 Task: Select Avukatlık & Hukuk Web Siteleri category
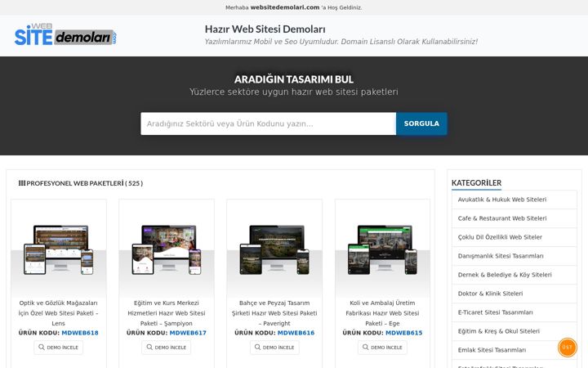tap(514, 200)
